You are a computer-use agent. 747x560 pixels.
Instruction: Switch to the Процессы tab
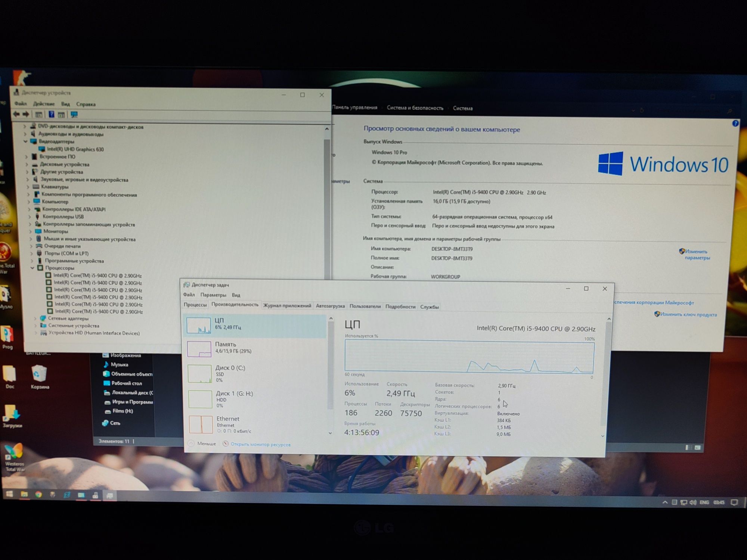pyautogui.click(x=195, y=305)
